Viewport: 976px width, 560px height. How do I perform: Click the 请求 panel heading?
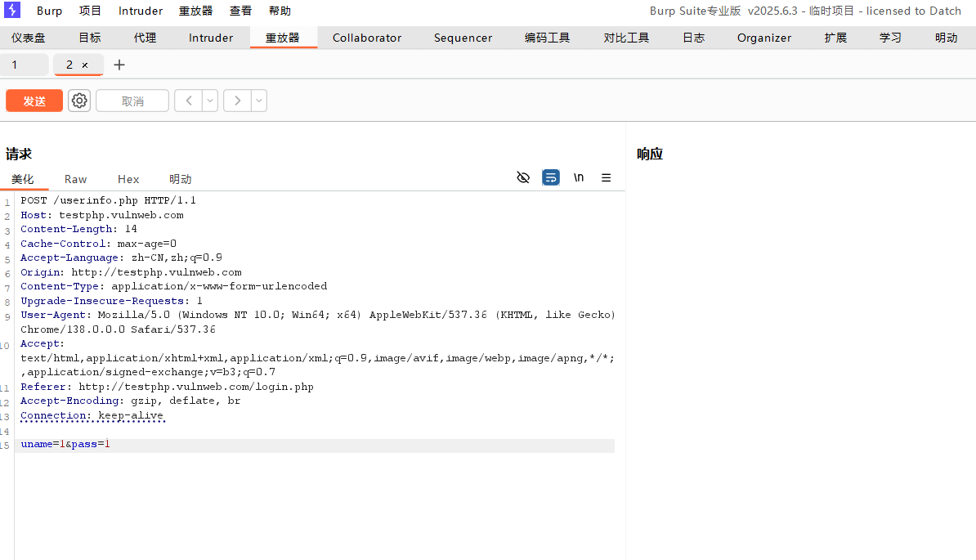click(x=19, y=155)
